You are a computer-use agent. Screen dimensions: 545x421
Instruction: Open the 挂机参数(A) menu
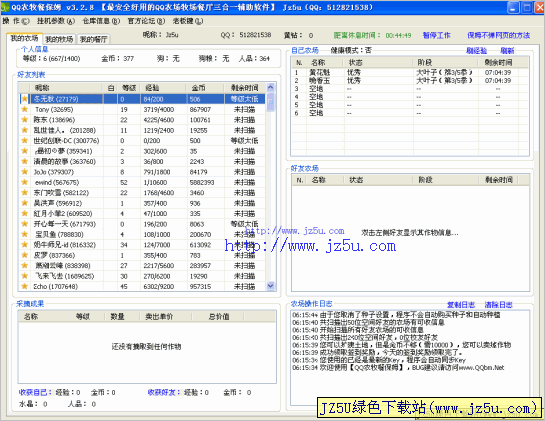click(56, 21)
